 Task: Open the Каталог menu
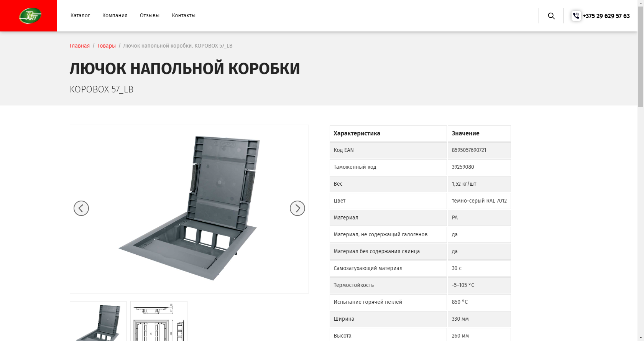click(x=80, y=16)
